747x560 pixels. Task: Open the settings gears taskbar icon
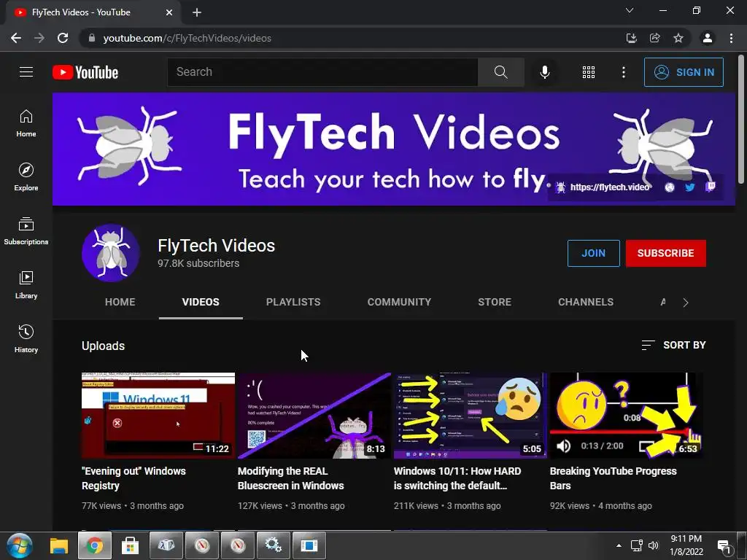click(x=274, y=545)
